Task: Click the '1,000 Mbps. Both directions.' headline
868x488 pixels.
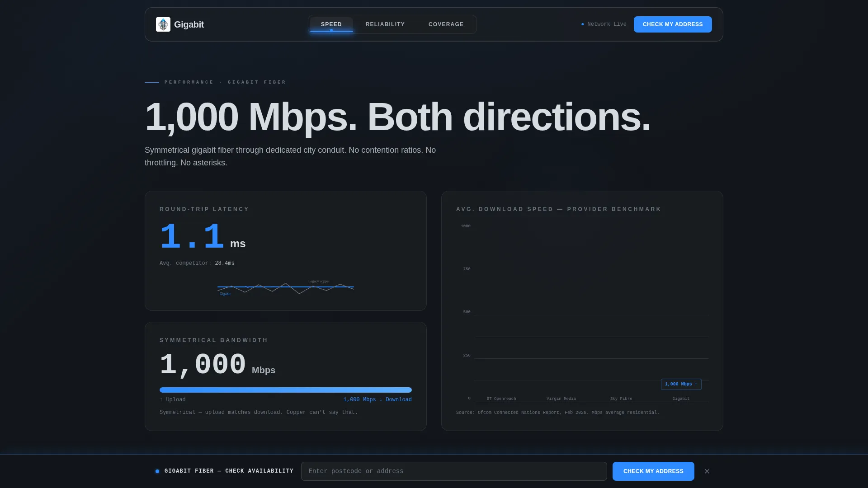Action: [x=398, y=117]
